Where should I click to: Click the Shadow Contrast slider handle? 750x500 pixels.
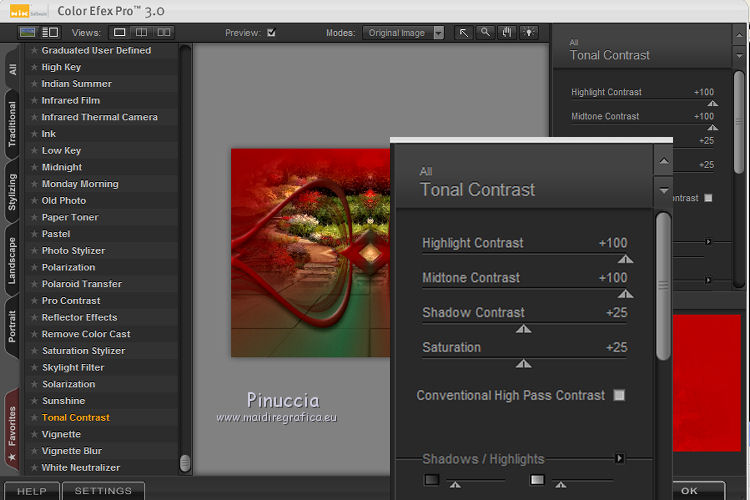pyautogui.click(x=523, y=328)
